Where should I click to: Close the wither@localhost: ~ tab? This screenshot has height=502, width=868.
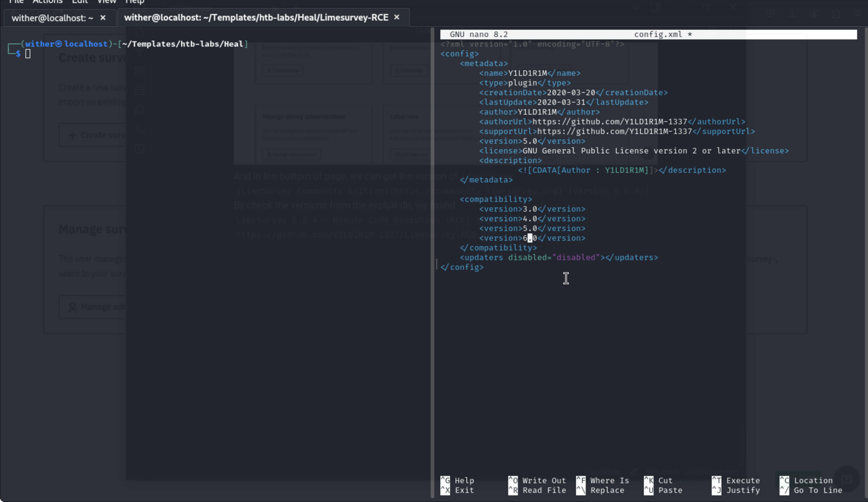pyautogui.click(x=103, y=18)
